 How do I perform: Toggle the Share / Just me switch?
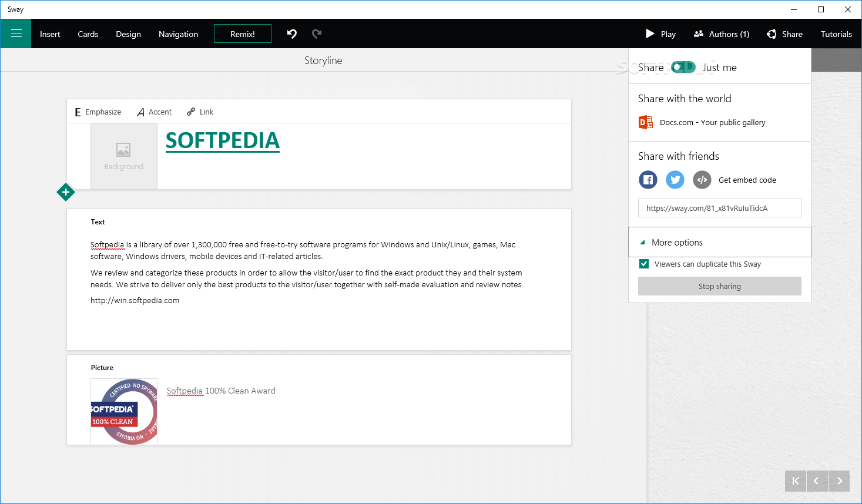[683, 67]
